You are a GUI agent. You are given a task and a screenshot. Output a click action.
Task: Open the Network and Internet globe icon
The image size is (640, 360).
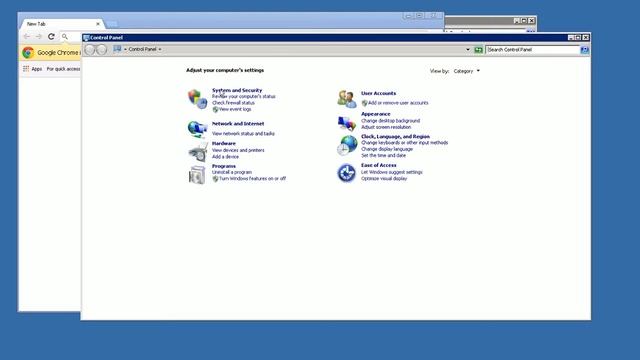[198, 129]
